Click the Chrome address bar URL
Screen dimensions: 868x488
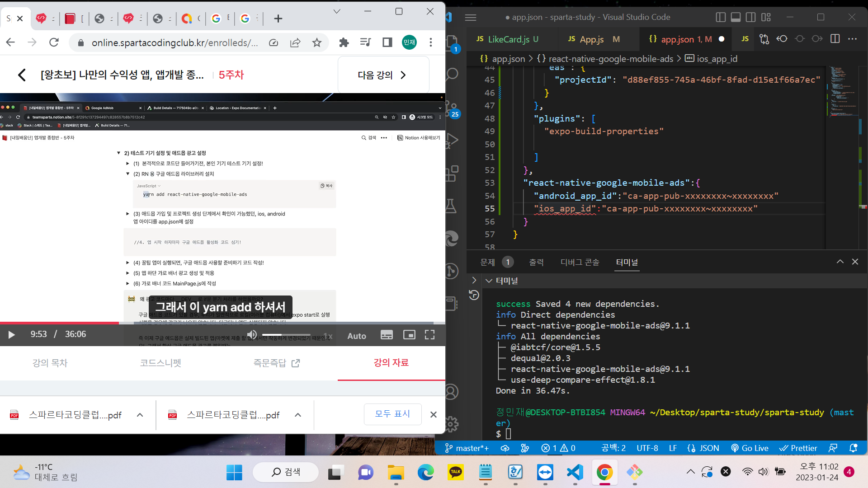(175, 42)
